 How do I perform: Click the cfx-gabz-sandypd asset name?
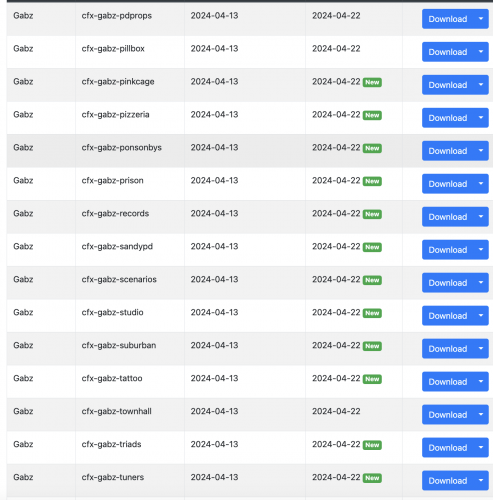(117, 247)
